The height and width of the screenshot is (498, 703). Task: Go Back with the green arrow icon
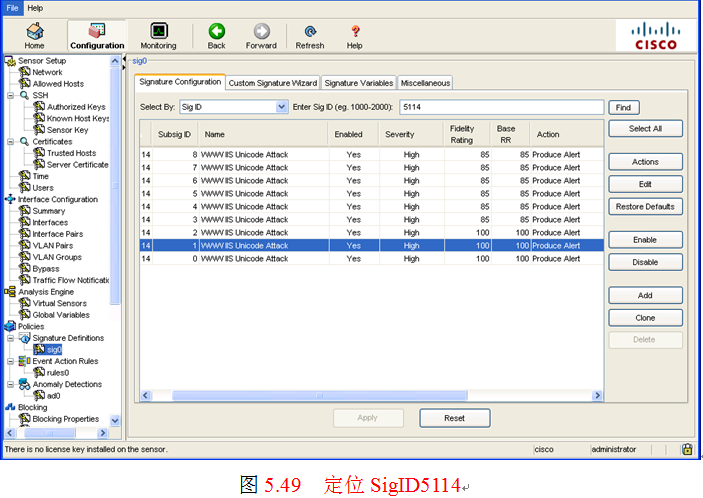pyautogui.click(x=217, y=36)
